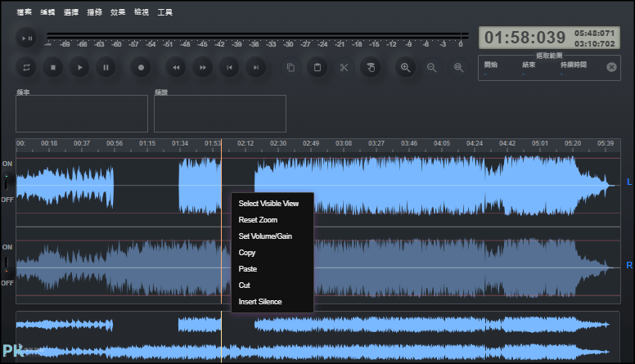Click the 03:46 ruler mark

point(409,143)
